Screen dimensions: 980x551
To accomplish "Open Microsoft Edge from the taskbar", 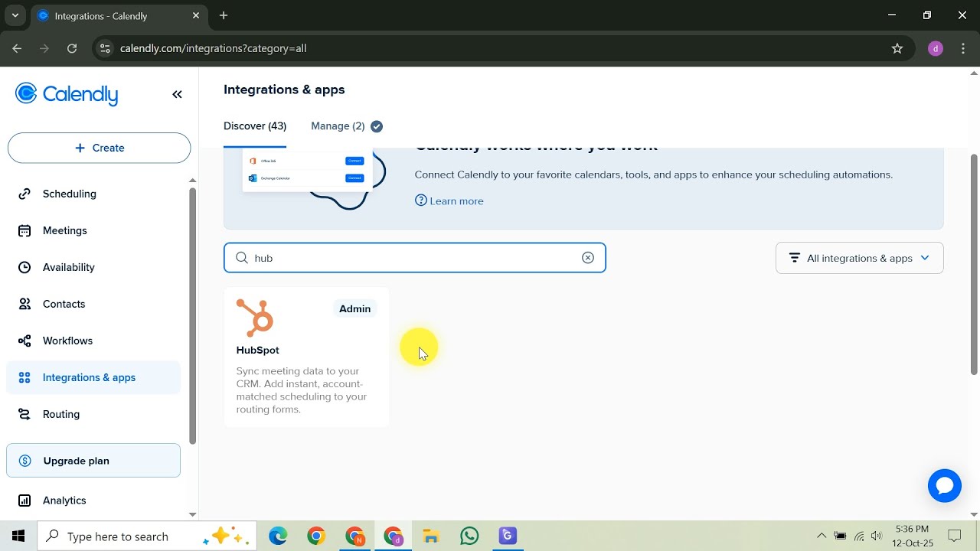I will click(x=278, y=536).
